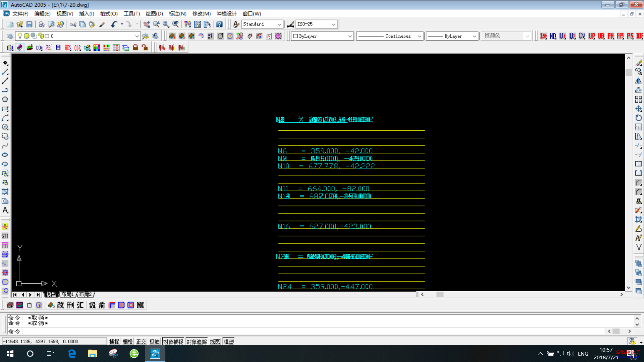Viewport: 644px width, 362px height.
Task: Undo the last action
Action: click(114, 24)
